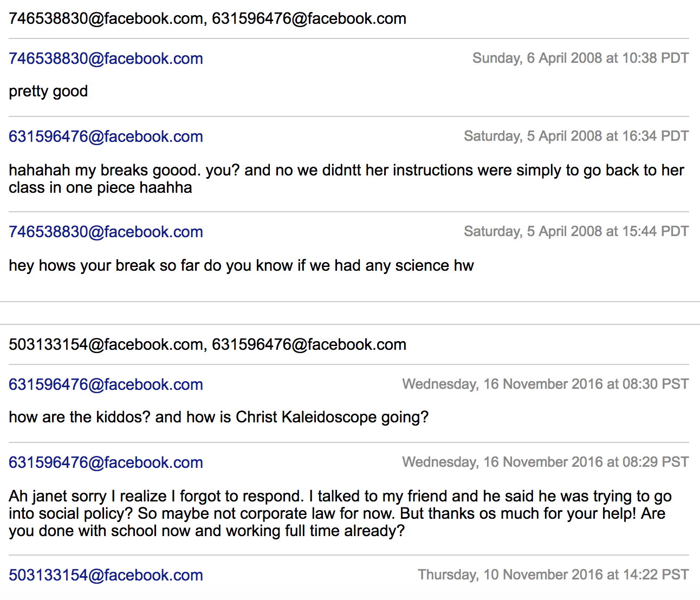The width and height of the screenshot is (700, 600).
Task: Click timestamp Thursday, 10 November 2016 at 14:22
Action: [553, 575]
